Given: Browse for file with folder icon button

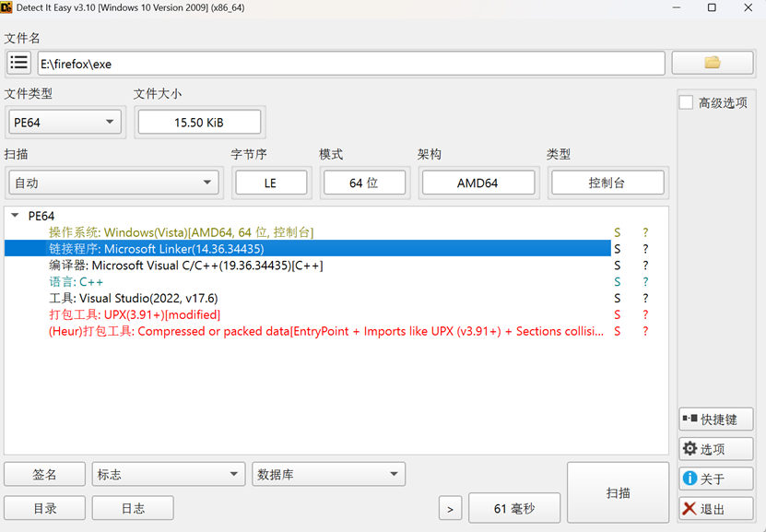Looking at the screenshot, I should [713, 63].
